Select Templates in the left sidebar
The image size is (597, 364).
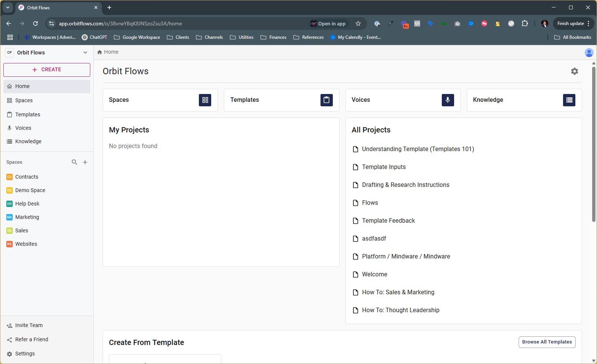pos(28,114)
